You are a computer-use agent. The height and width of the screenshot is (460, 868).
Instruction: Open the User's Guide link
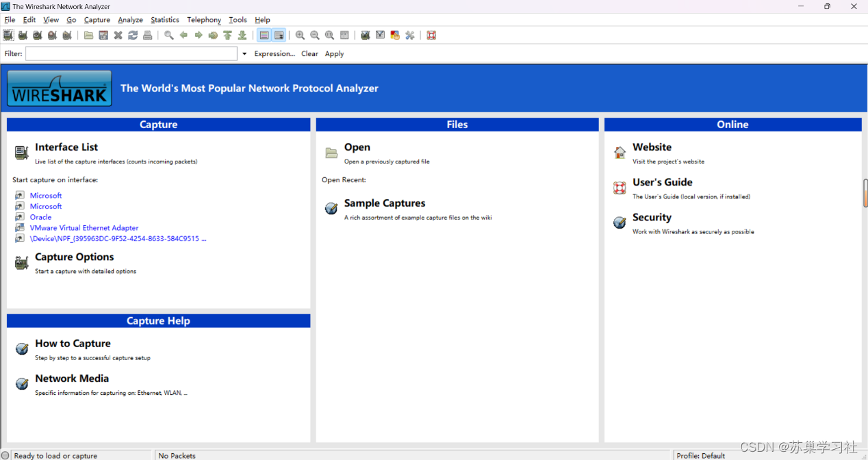coord(663,182)
